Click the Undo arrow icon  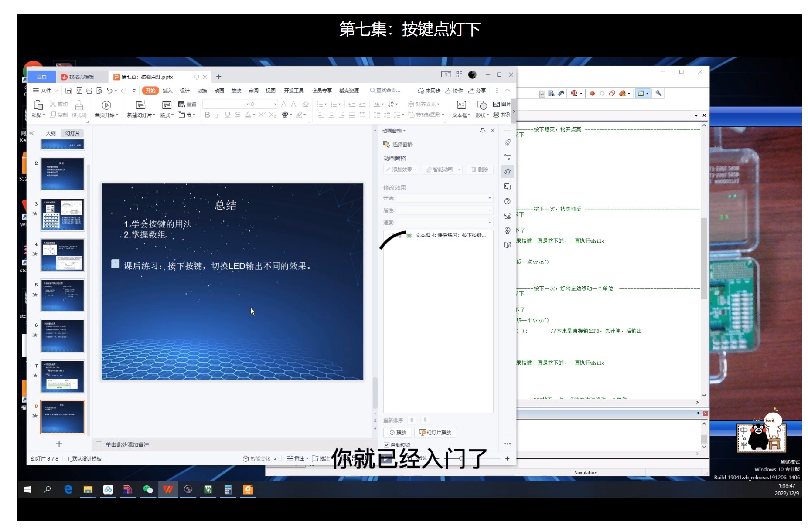click(109, 91)
